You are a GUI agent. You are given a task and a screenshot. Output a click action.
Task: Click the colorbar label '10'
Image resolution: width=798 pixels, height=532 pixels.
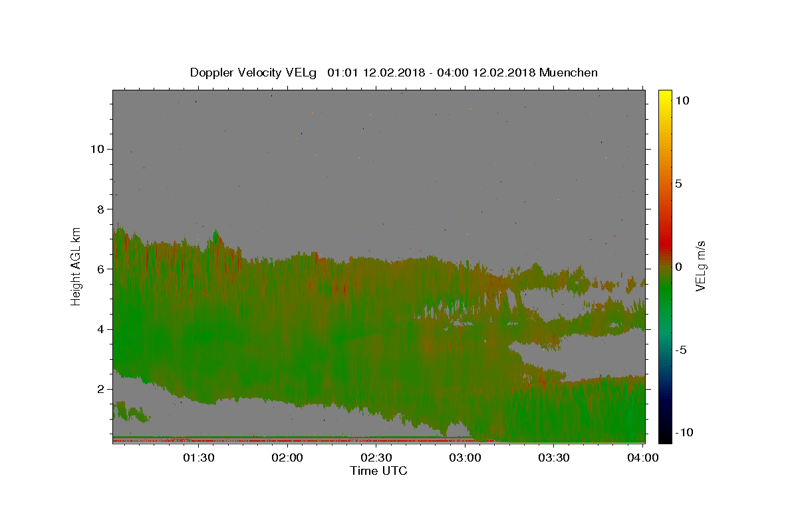pyautogui.click(x=682, y=100)
